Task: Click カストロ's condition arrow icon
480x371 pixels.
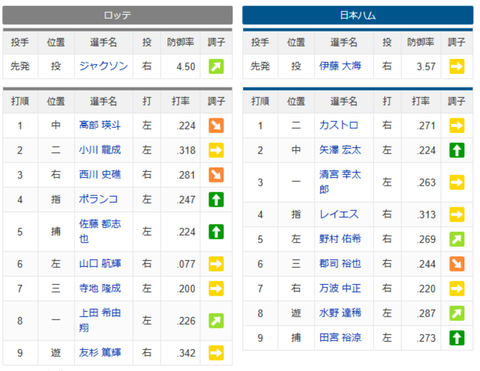Action: pos(457,126)
